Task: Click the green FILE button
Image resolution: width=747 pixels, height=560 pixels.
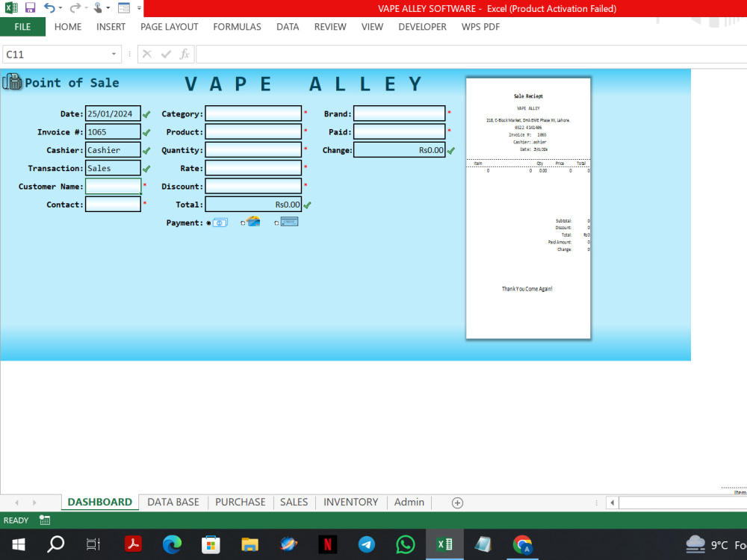Action: tap(22, 27)
